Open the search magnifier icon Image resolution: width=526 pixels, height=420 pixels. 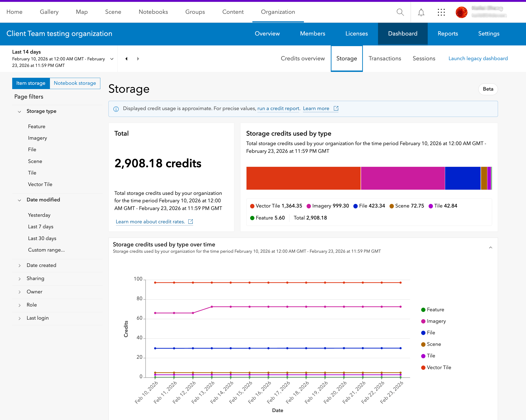click(x=400, y=12)
